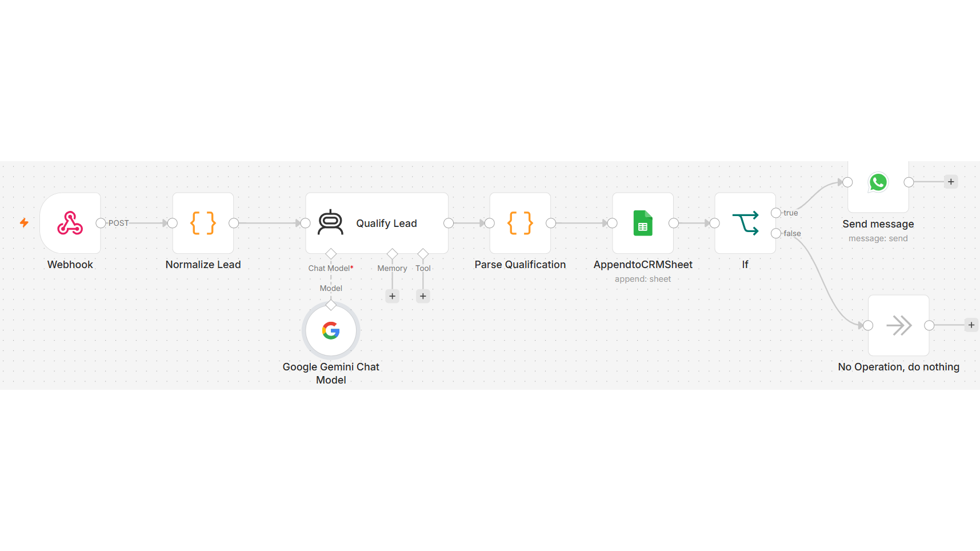Click the Webhook POST output connector
Screen dimensions: 980x551
click(x=101, y=223)
